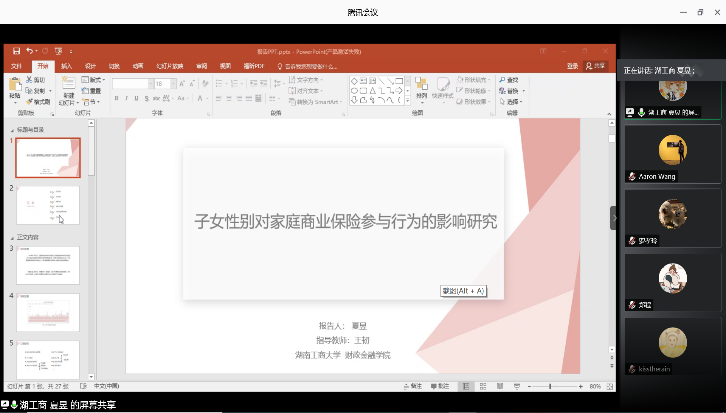Click the Paste clipboard icon

pos(15,85)
